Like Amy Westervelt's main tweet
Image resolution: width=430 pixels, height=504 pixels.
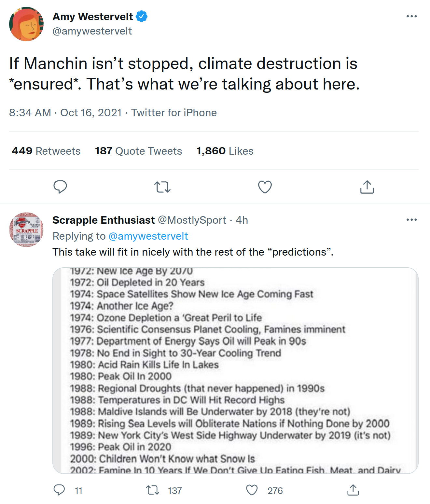[265, 187]
